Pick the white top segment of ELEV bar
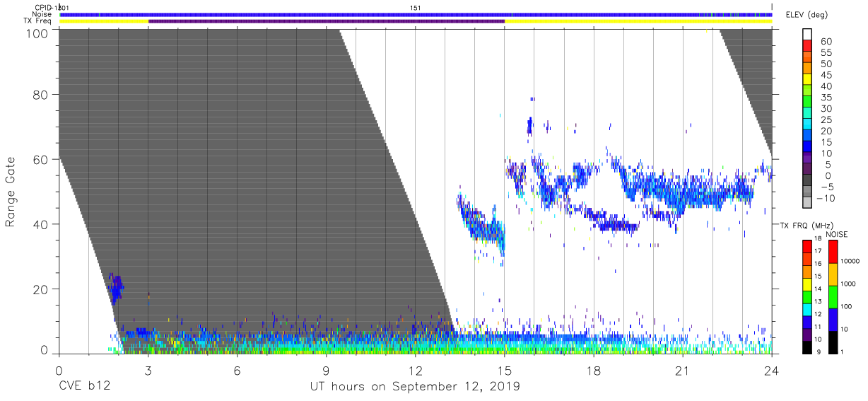 807,35
